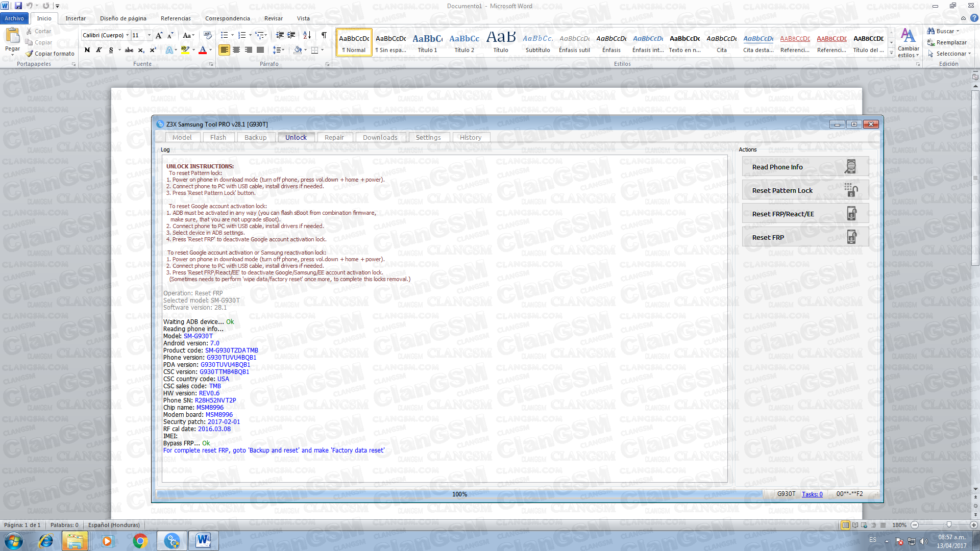Open line spacing options
Screen dimensions: 980x551
pos(278,50)
